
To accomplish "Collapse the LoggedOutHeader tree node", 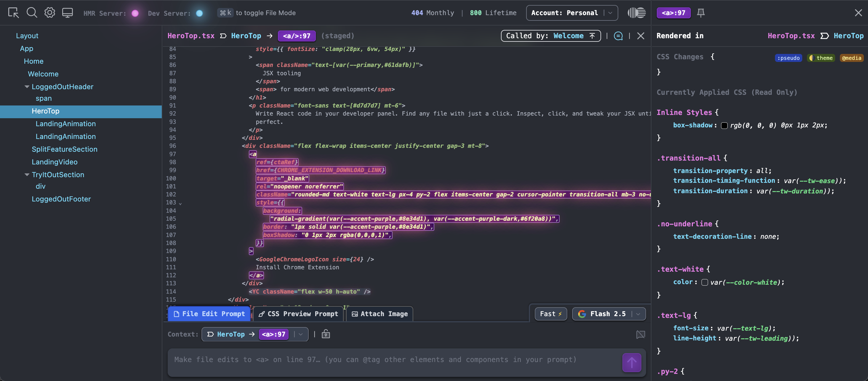I will point(27,87).
